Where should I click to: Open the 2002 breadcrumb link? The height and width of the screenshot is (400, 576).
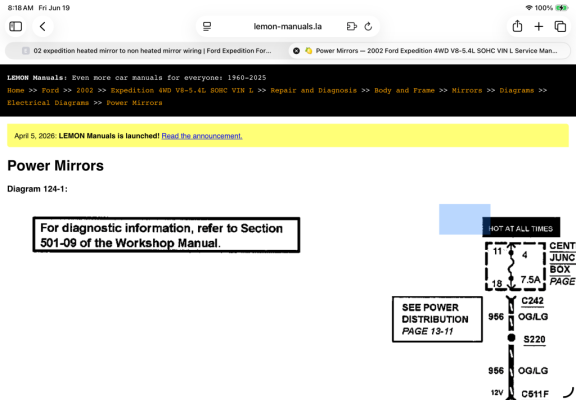pos(84,90)
